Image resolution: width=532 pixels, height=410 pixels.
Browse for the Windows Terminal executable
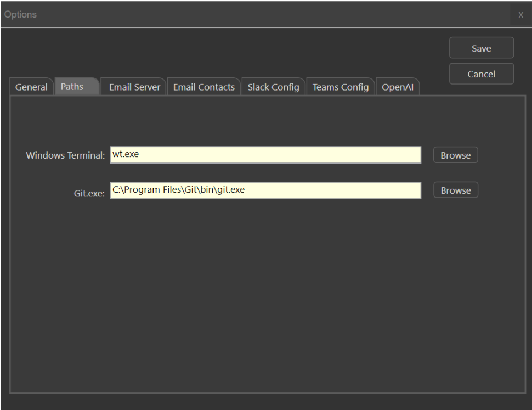pos(455,155)
